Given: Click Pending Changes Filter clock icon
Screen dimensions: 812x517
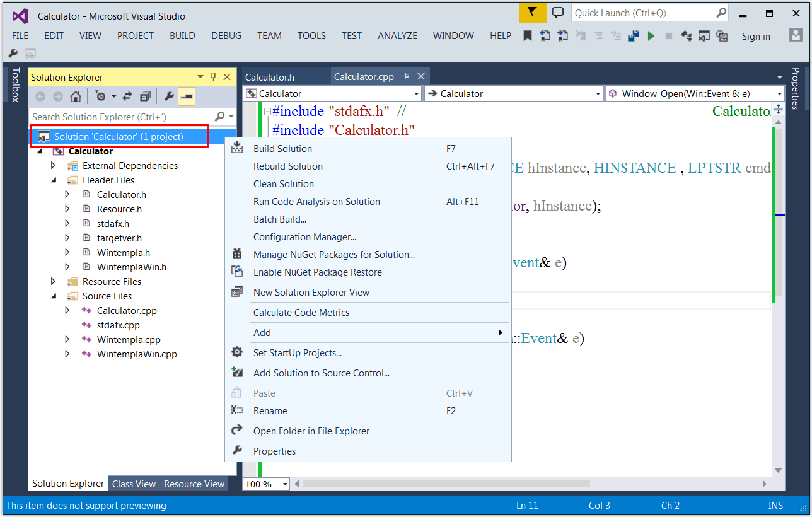Looking at the screenshot, I should (100, 96).
